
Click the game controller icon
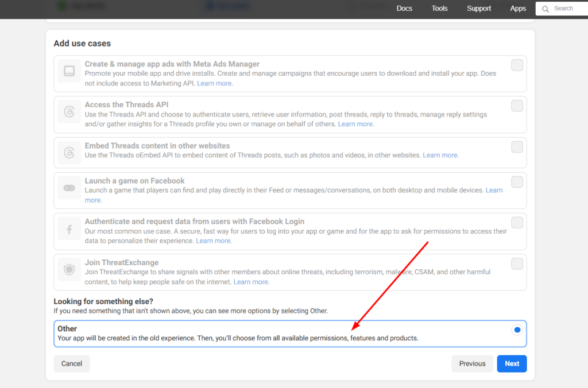click(x=69, y=188)
